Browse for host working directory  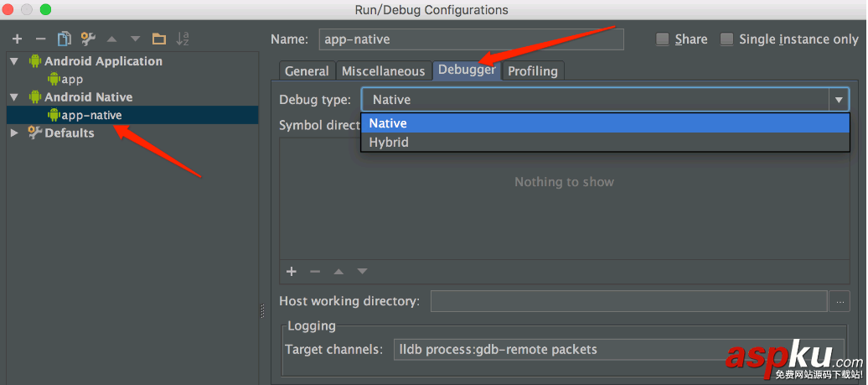(840, 301)
